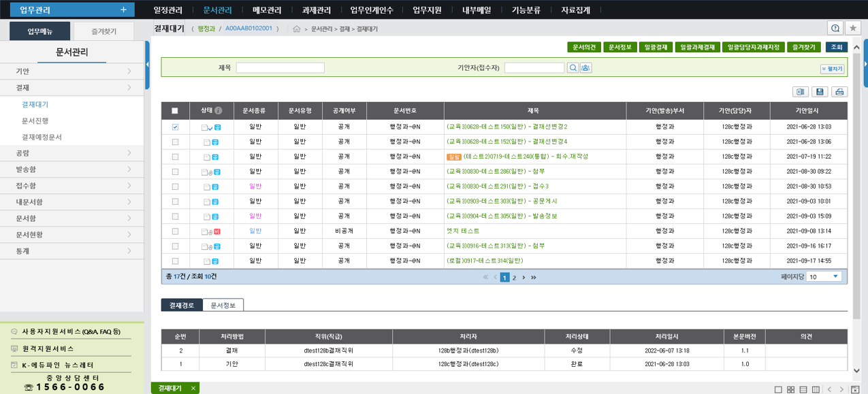The width and height of the screenshot is (868, 394).
Task: Switch to the 문서정보 tab
Action: [223, 306]
